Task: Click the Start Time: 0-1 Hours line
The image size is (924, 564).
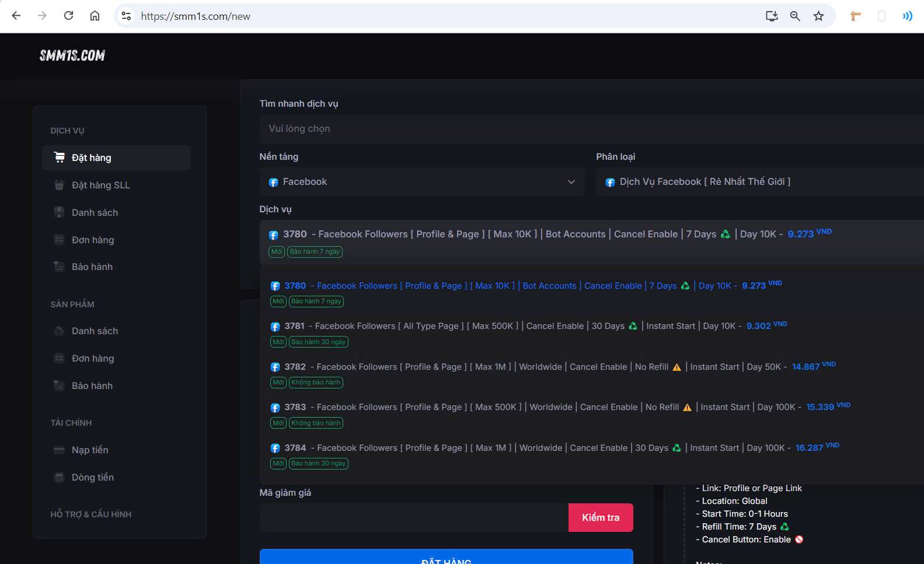Action: pos(742,514)
